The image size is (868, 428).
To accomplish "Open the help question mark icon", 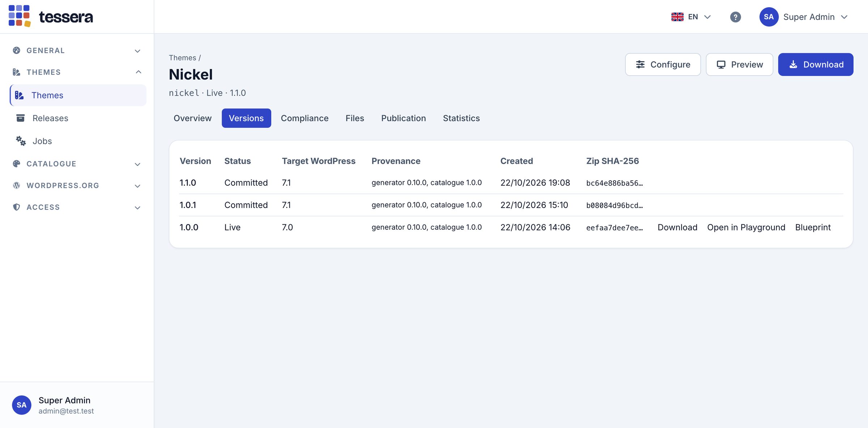I will [x=735, y=17].
